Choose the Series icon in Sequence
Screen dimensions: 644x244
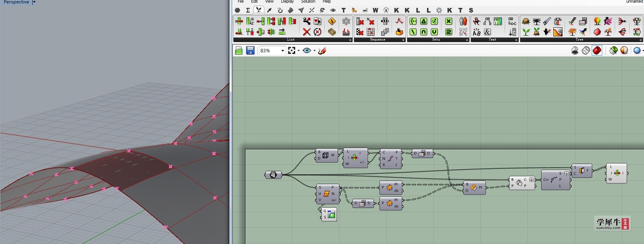click(x=385, y=32)
